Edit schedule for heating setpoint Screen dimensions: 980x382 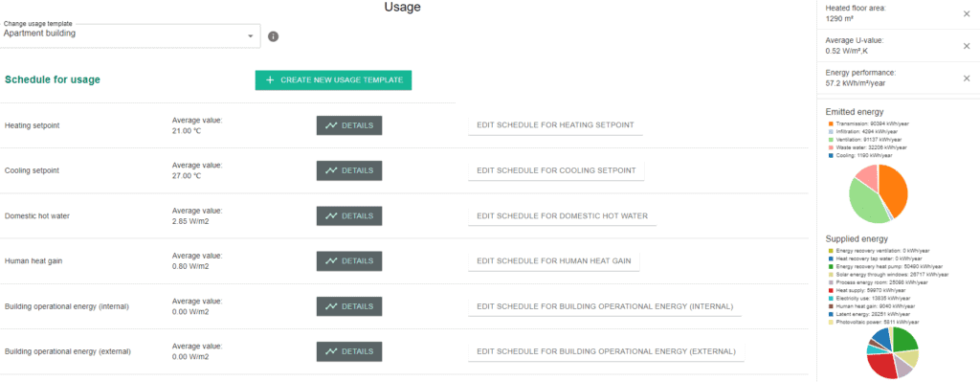[x=556, y=125]
